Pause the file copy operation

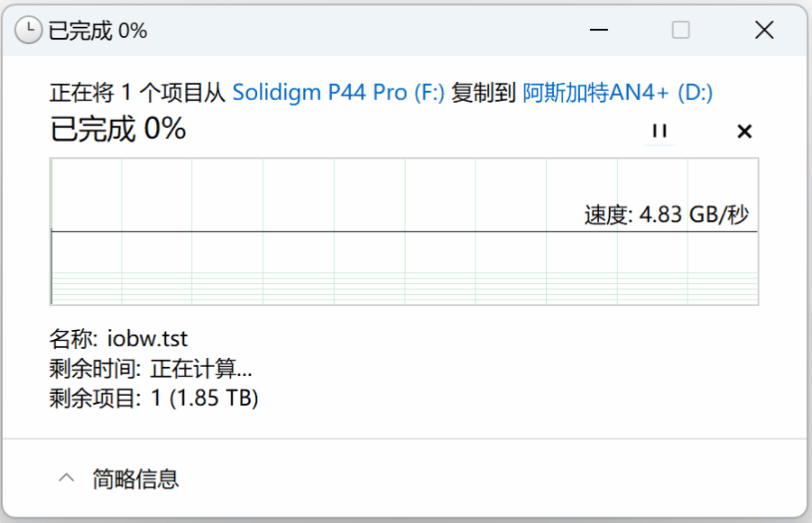(660, 132)
